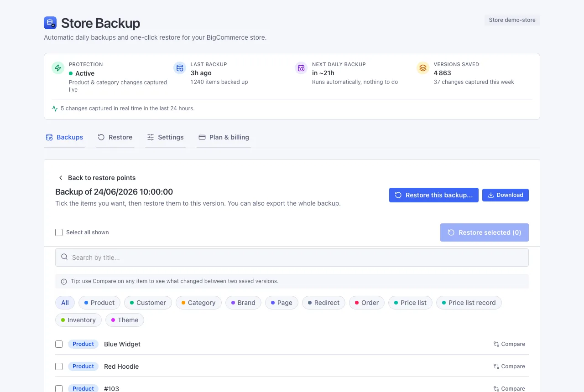Click the magnifier icon in the search box
Viewport: 584px width, 392px height.
[64, 257]
